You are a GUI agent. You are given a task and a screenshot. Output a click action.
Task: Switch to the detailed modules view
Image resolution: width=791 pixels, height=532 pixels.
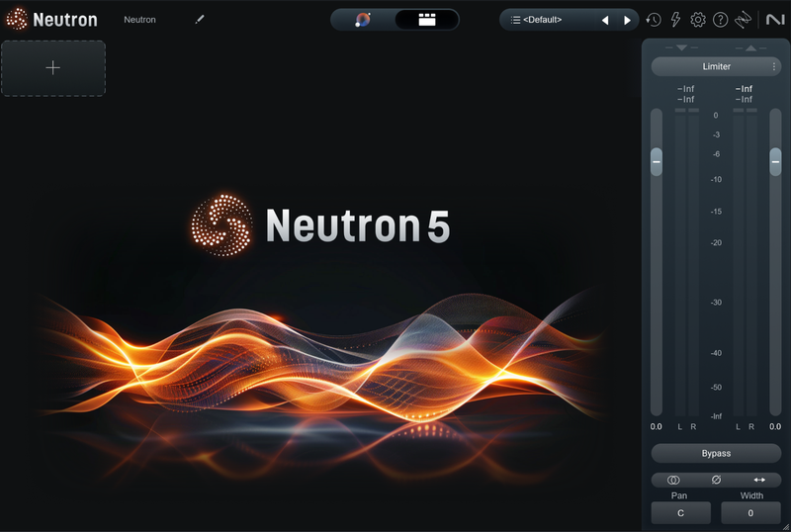426,20
